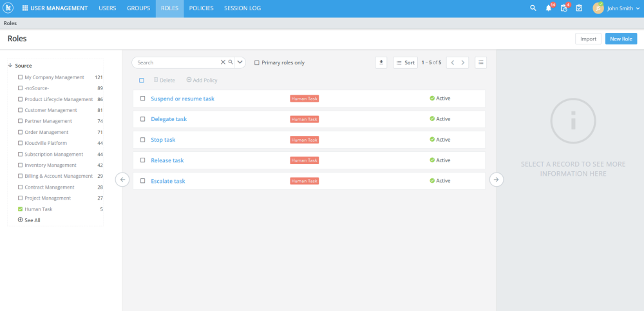Switch to the Policies tab

click(201, 8)
